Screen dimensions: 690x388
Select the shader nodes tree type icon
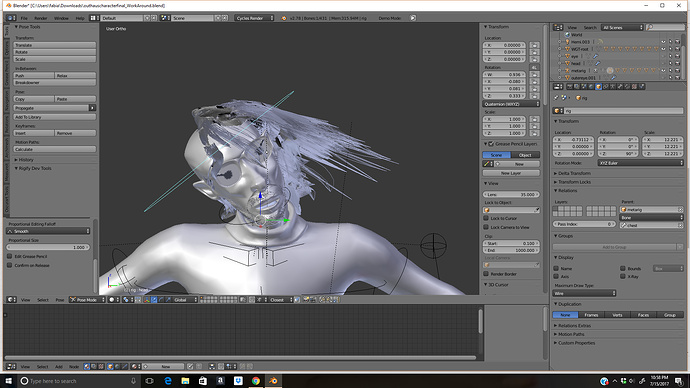point(86,366)
